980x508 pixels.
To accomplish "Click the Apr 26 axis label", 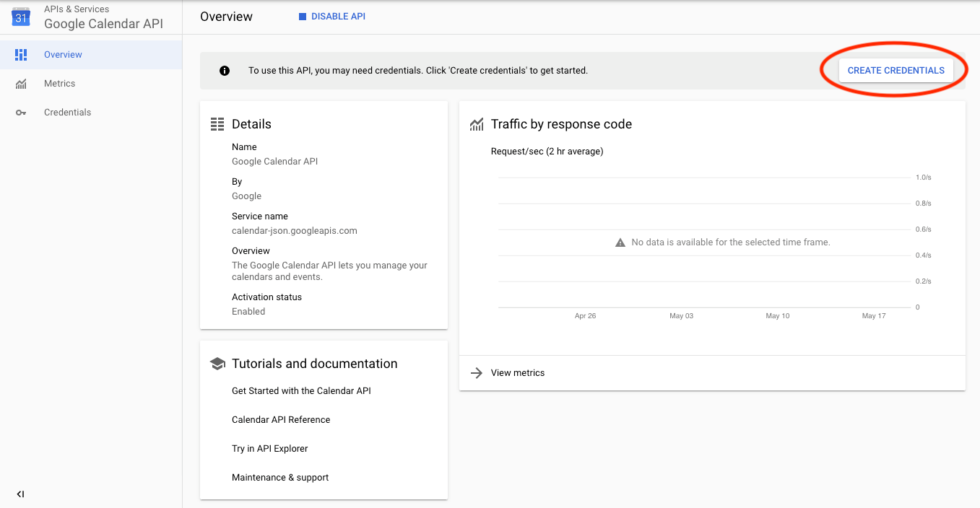I will 586,316.
